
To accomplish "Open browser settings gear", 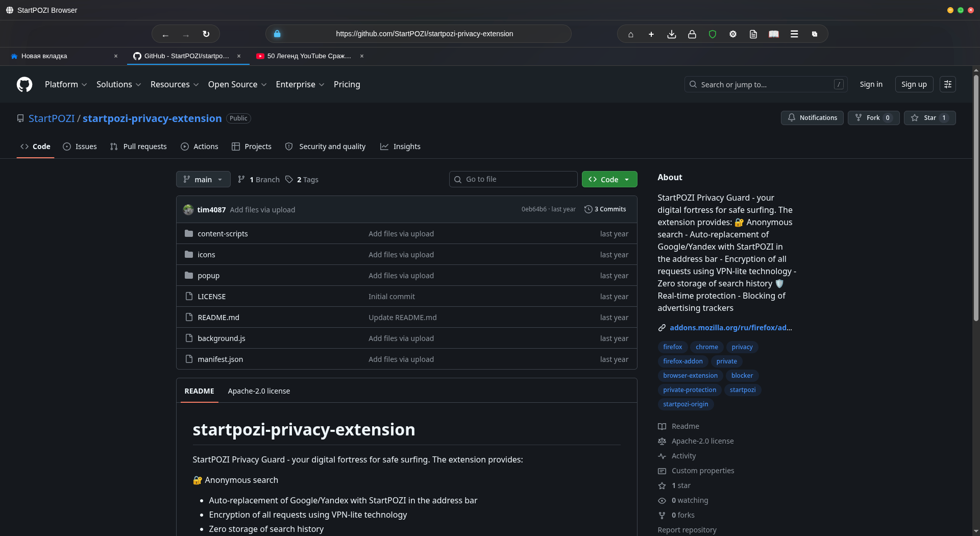I will [x=733, y=34].
